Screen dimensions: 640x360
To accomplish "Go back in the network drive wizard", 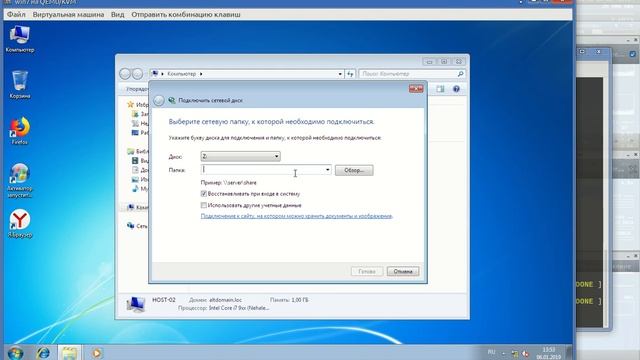I will click(x=159, y=100).
